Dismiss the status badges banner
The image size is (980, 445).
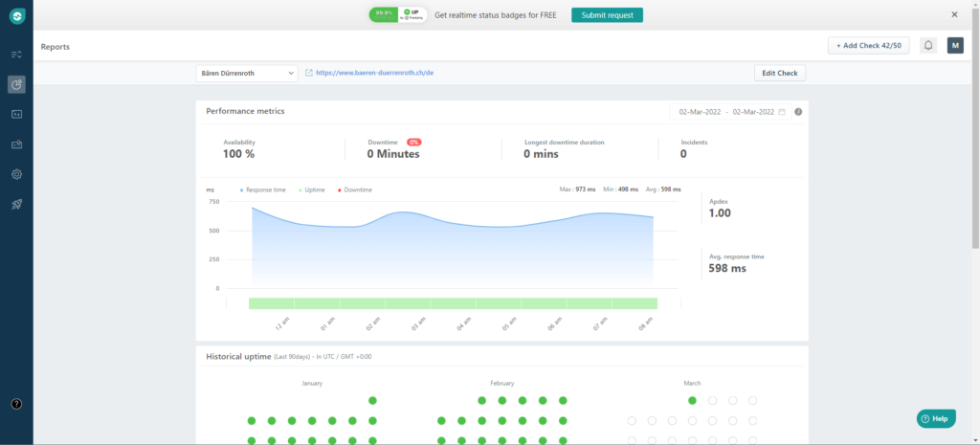pyautogui.click(x=954, y=15)
